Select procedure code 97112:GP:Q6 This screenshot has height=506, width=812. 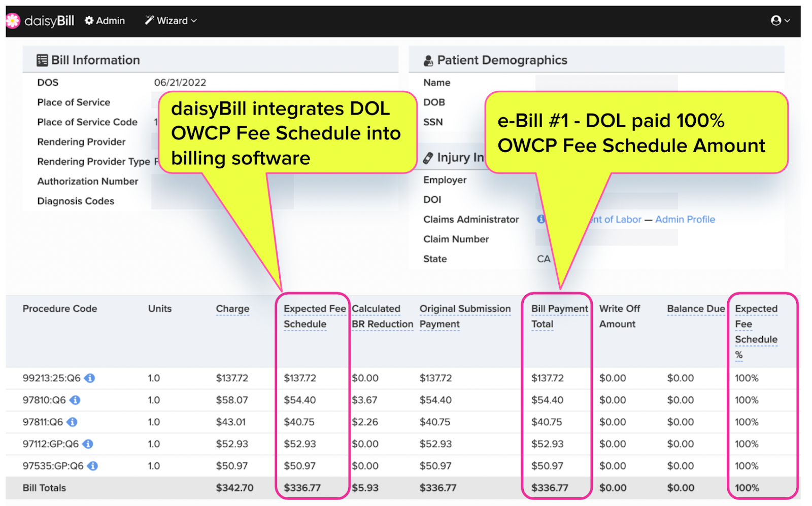[x=51, y=444]
